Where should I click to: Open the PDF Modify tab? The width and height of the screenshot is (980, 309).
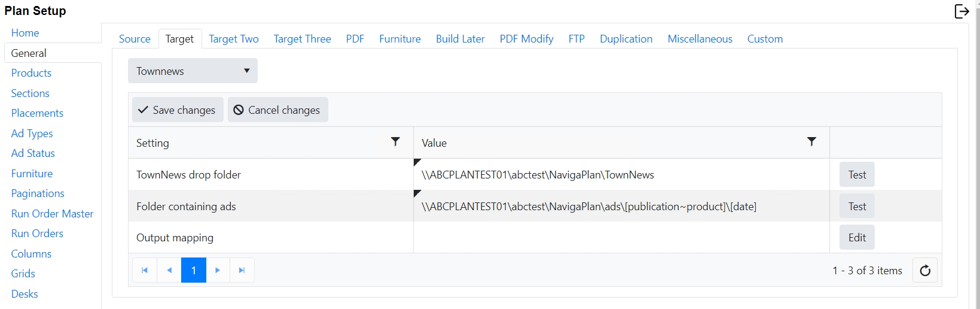[526, 39]
